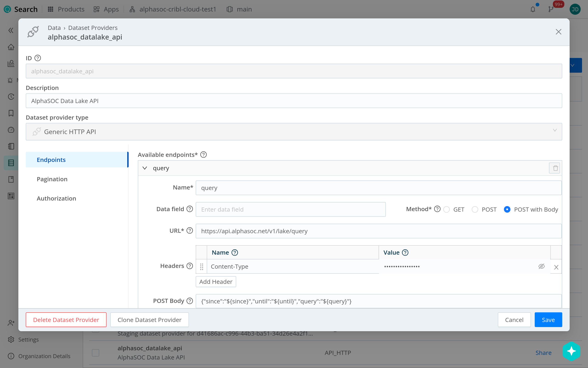The image size is (588, 368).
Task: Click the Cancel button
Action: click(514, 319)
